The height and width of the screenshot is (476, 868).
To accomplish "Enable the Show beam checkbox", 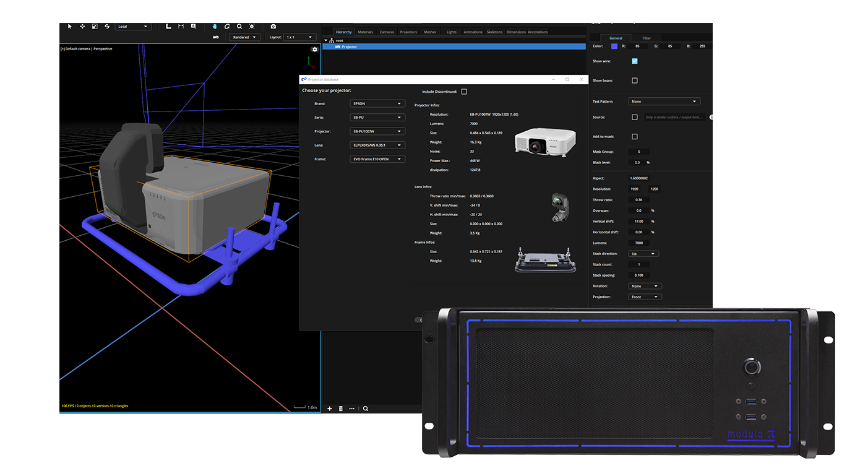I will click(x=635, y=80).
